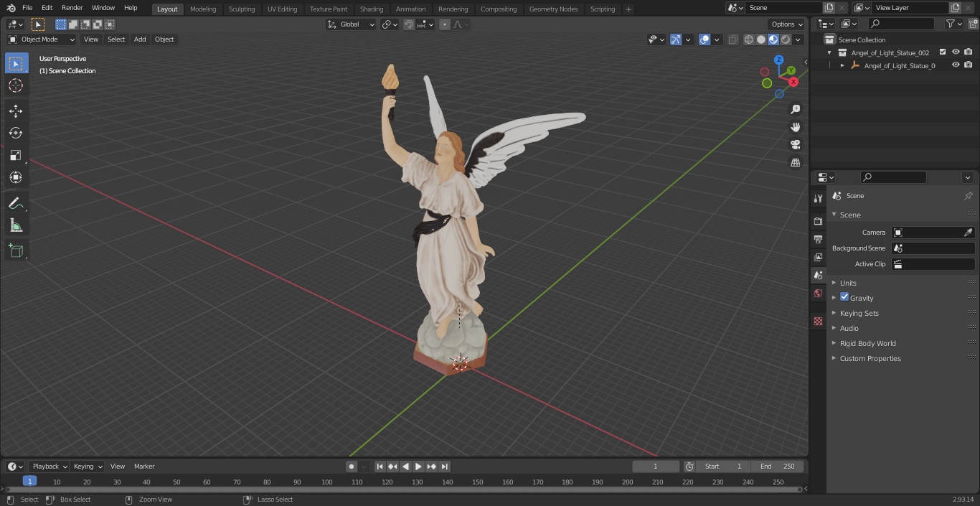Exclude Angel_of_Light_Statue_002 collection from view layer
This screenshot has height=506, width=980.
[x=943, y=52]
